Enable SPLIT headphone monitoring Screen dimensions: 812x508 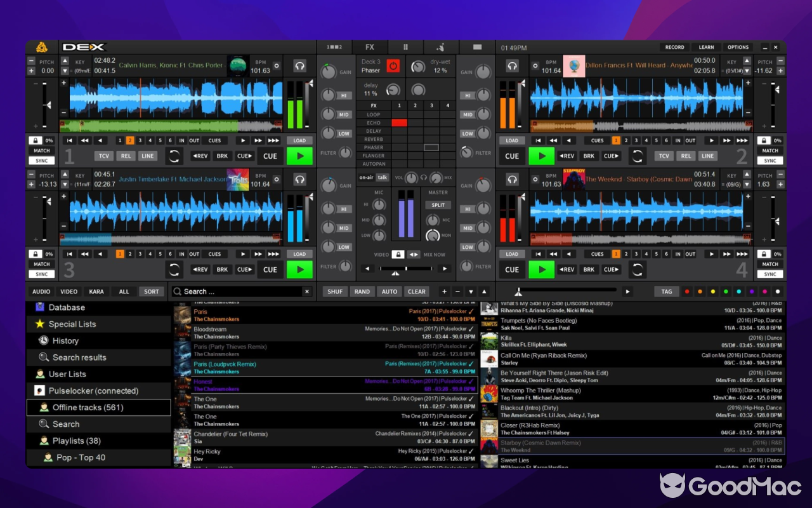tap(437, 204)
